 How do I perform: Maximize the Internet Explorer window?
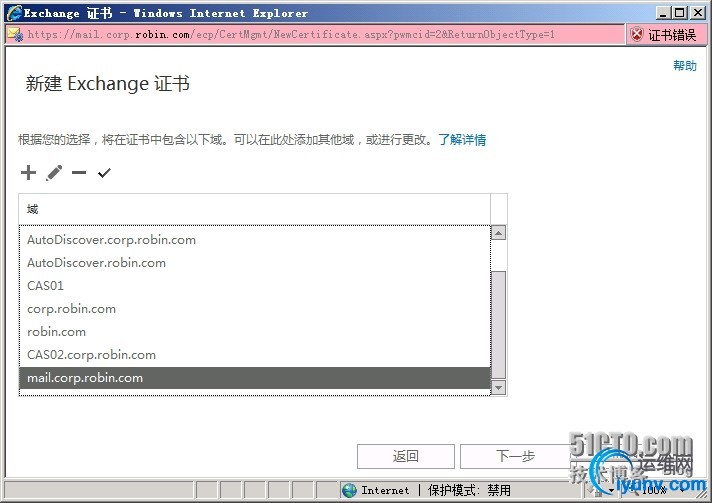click(680, 13)
